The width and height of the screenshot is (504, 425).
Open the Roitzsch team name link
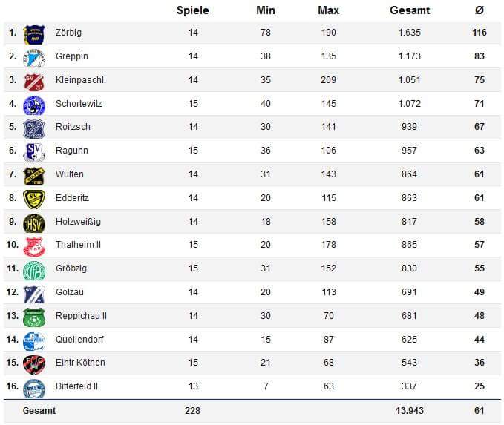click(x=73, y=127)
